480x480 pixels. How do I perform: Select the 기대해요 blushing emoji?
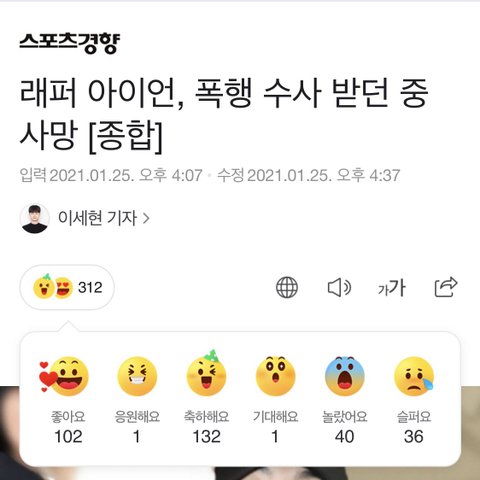pos(275,376)
